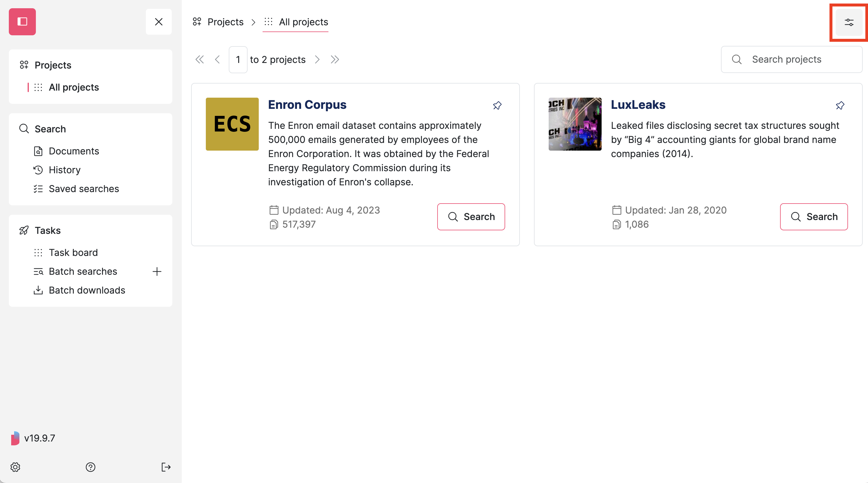Screen dimensions: 868x483
Task: Pin the LuxLeaks project
Action: coord(840,105)
